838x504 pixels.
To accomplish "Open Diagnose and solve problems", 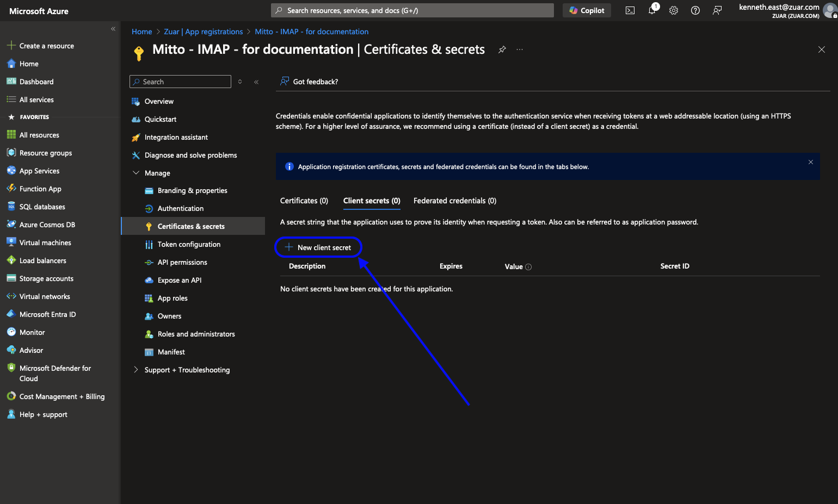I will (184, 155).
